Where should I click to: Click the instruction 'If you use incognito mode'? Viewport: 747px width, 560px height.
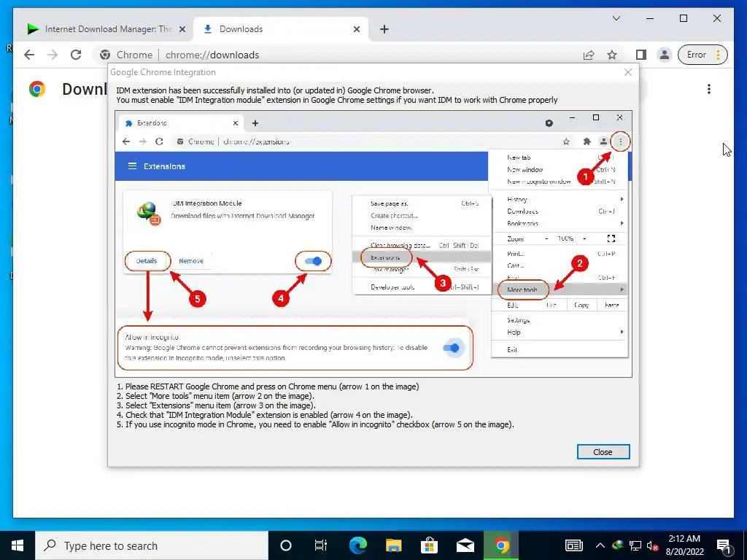[x=315, y=425]
